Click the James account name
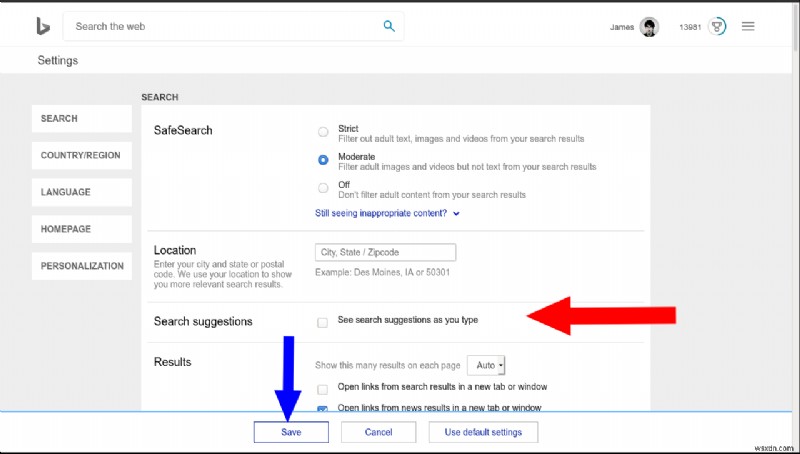 [622, 27]
